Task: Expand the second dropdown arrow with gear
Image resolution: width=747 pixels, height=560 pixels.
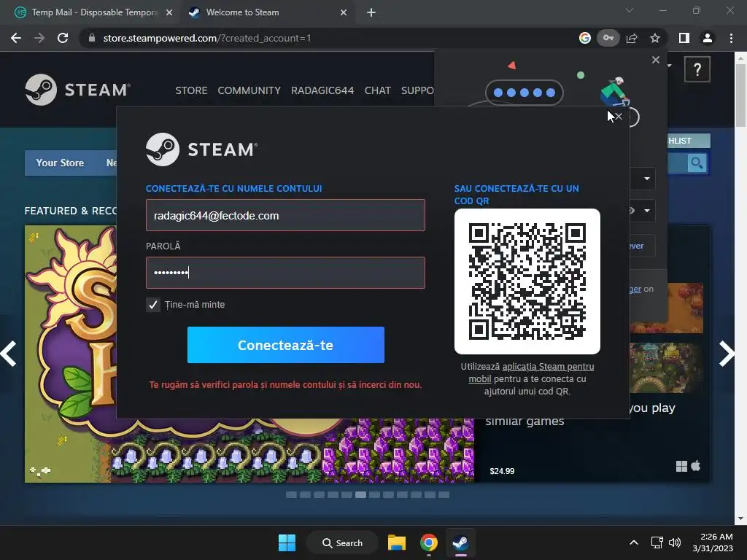Action: [x=646, y=211]
